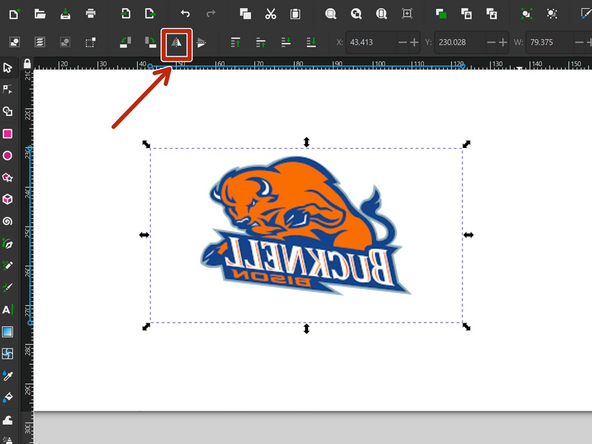The image size is (592, 444).
Task: Cut the selection with scissors icon
Action: pyautogui.click(x=270, y=14)
